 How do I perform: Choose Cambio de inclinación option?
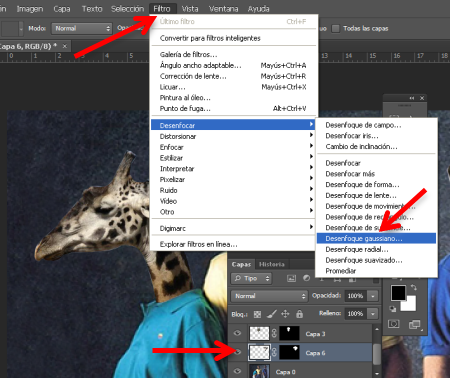click(x=376, y=146)
